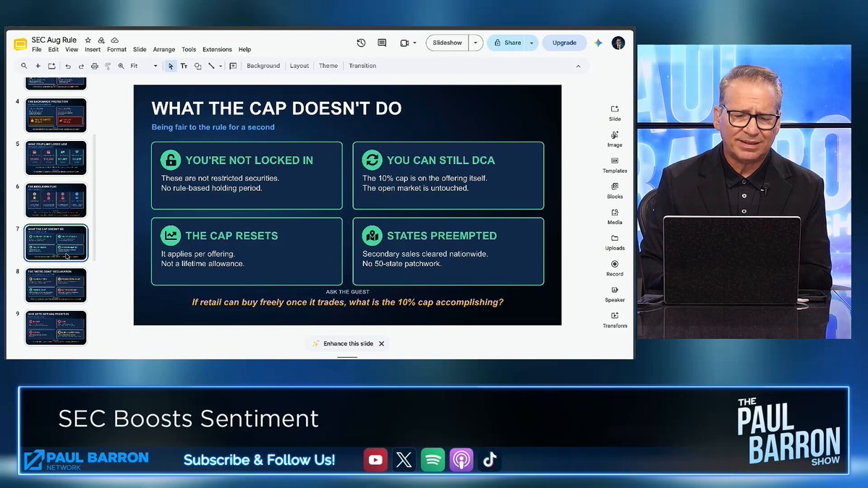This screenshot has height=488, width=868.
Task: Open the Uploads sidebar panel
Action: click(x=615, y=242)
